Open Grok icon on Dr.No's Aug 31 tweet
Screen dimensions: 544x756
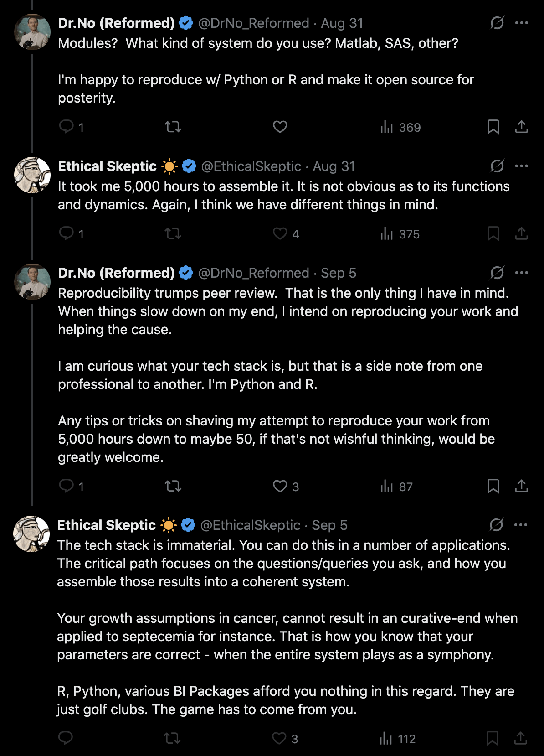[x=497, y=23]
